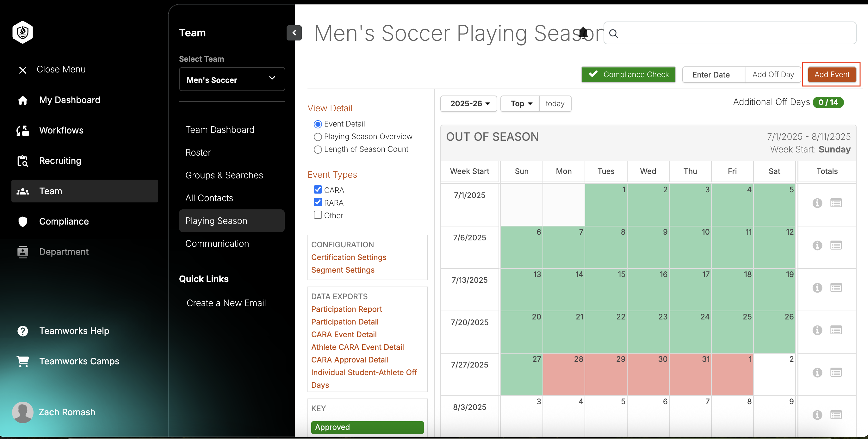The width and height of the screenshot is (868, 439).
Task: Click the notification bell icon
Action: tap(583, 33)
